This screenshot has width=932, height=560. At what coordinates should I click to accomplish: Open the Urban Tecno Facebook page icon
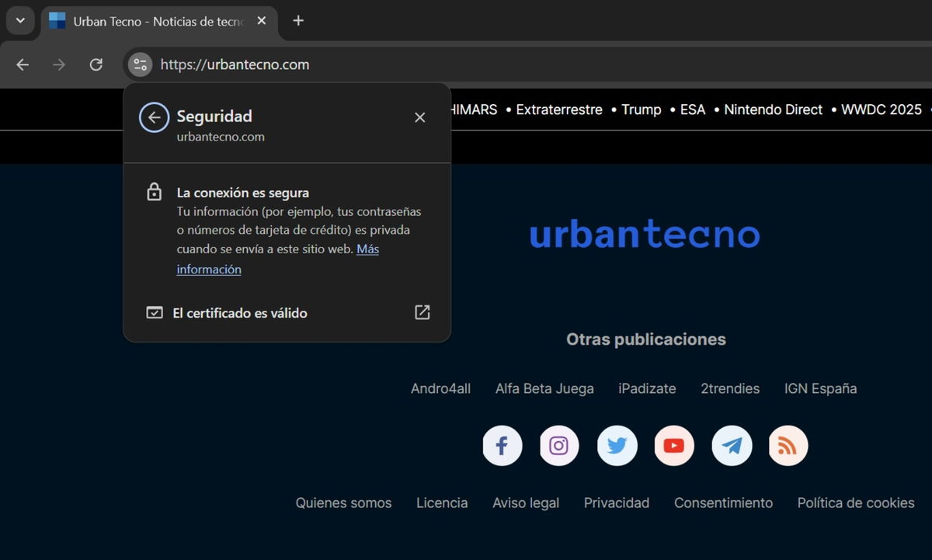coord(502,445)
